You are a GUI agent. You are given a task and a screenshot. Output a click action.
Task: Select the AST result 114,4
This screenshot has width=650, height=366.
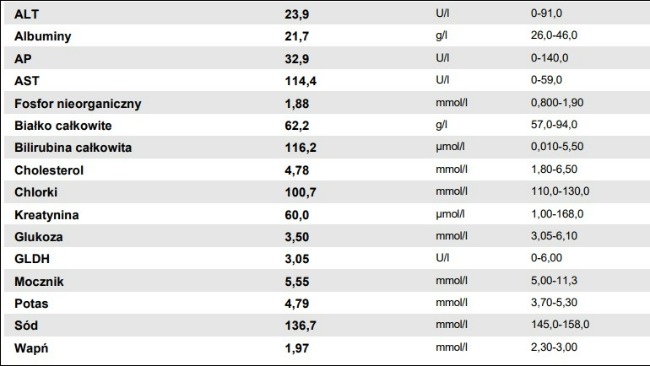tap(301, 81)
